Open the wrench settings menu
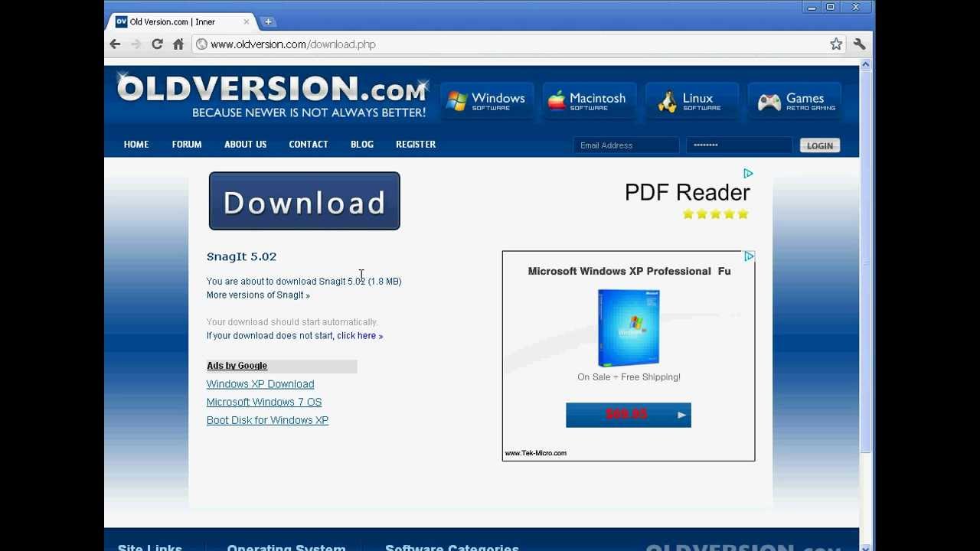The image size is (980, 551). pyautogui.click(x=859, y=44)
